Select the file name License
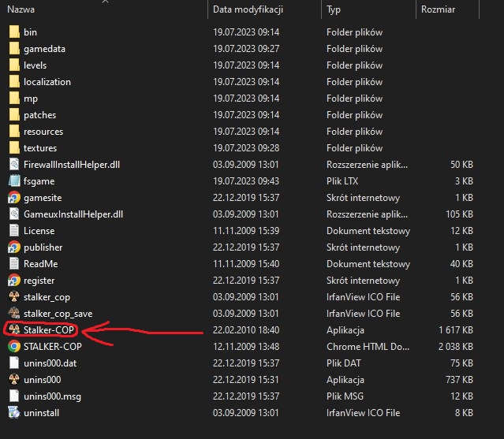 [39, 231]
